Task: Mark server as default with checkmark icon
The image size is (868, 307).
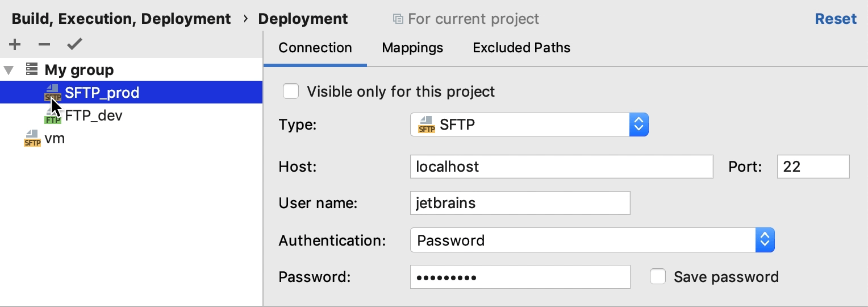Action: click(x=74, y=44)
